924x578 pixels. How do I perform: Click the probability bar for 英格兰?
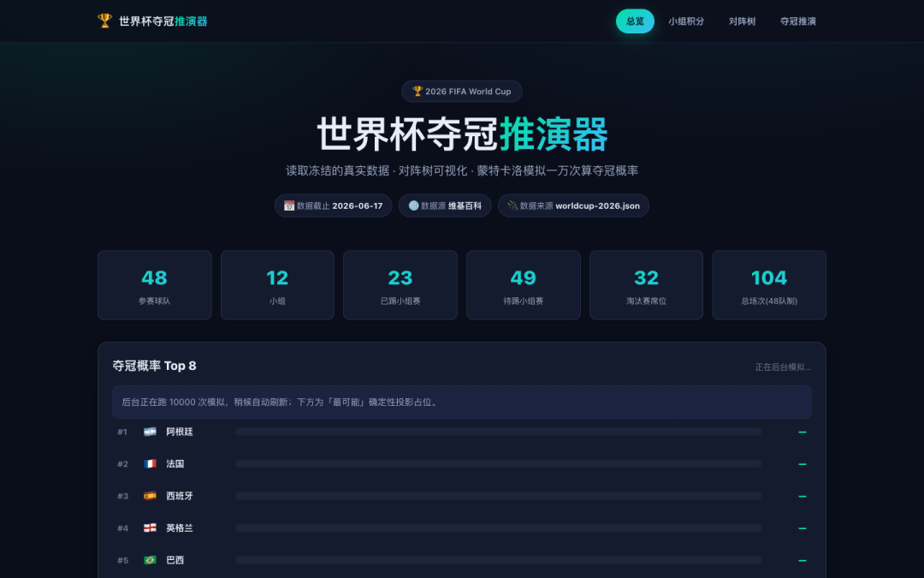coord(499,527)
